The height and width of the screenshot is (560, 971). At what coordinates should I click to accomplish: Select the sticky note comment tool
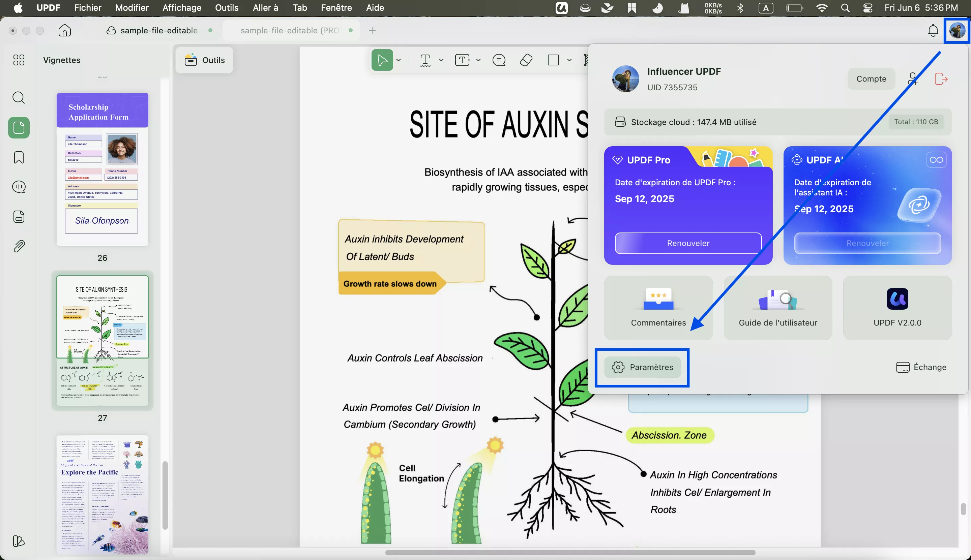[499, 60]
